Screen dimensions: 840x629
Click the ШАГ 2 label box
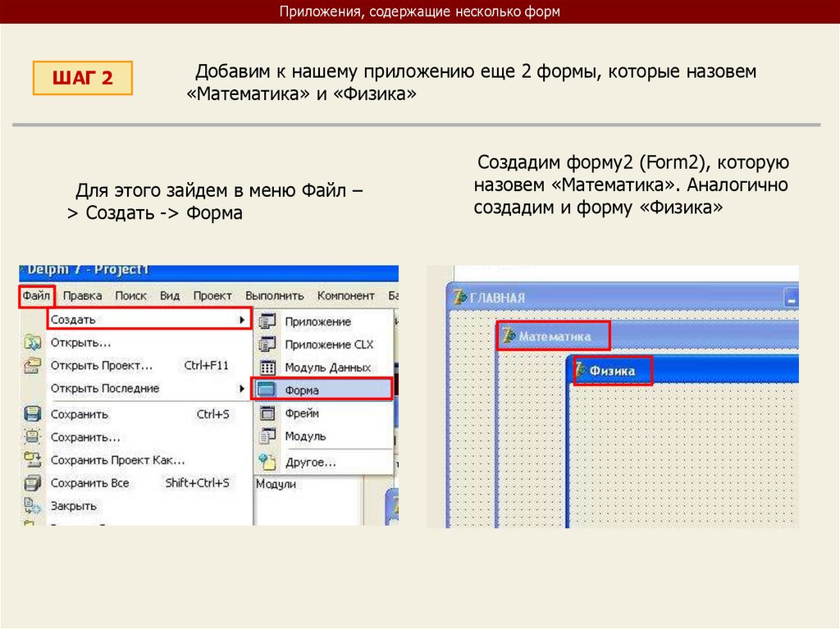83,78
